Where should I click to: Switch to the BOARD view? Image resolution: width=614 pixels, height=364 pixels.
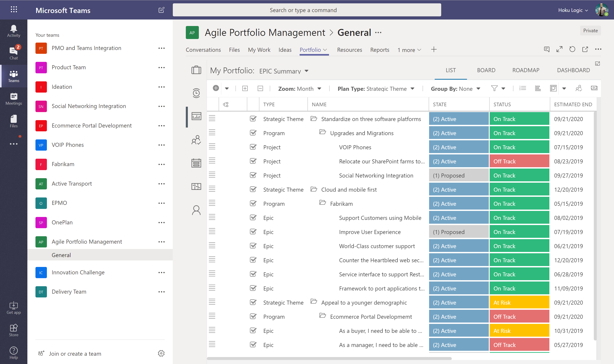click(x=486, y=70)
